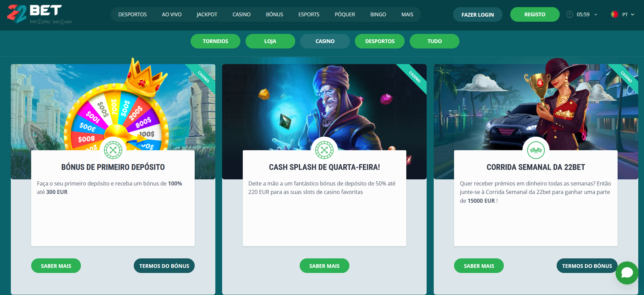Select the TUDO filter
Viewport: 644px width, 295px height.
434,41
